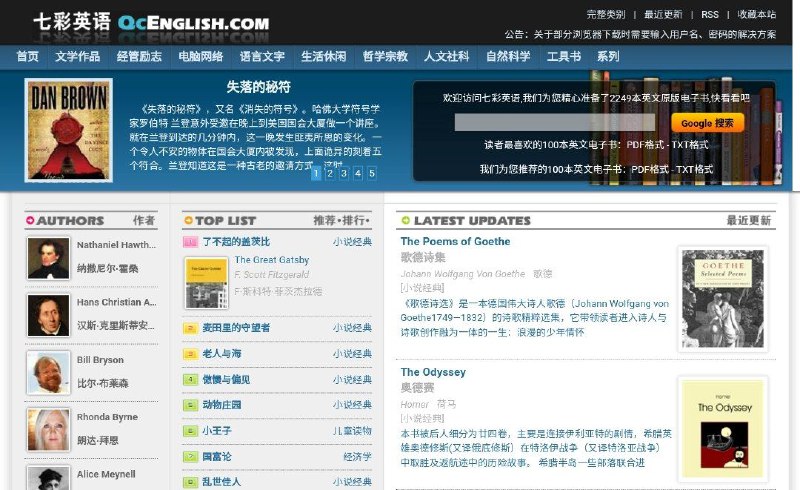Open 了不起的盖茨比 in the top list
The image size is (800, 490).
[236, 241]
